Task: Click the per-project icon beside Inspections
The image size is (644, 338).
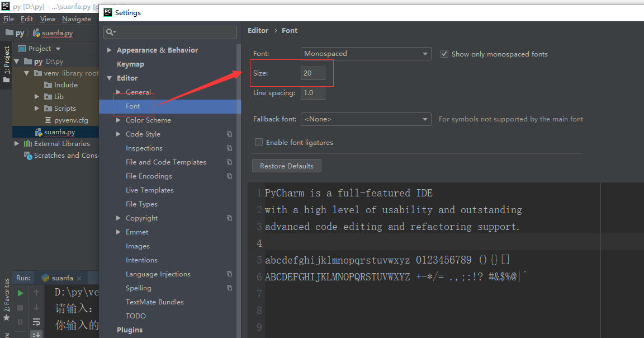Action: point(230,148)
